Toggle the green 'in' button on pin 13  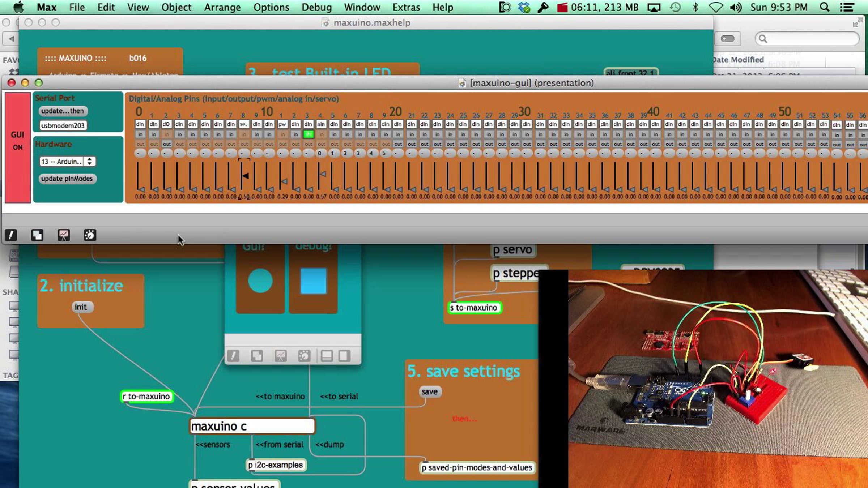point(308,134)
